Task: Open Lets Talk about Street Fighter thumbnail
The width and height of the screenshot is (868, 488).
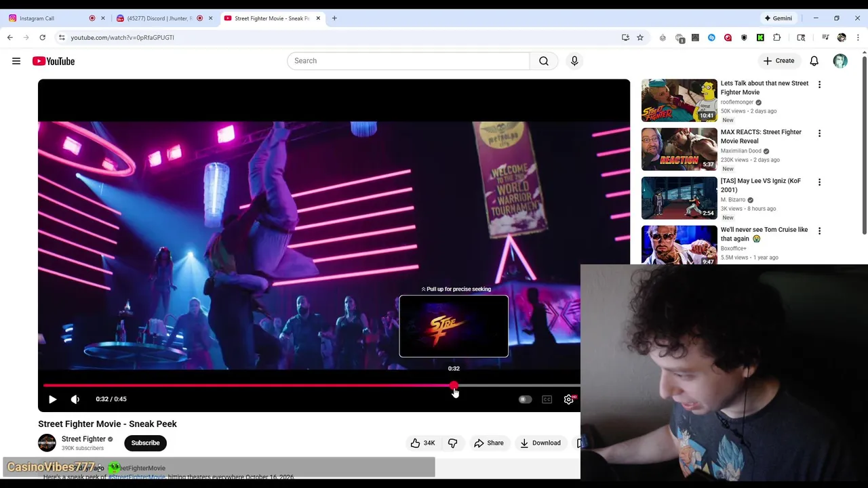Action: pyautogui.click(x=679, y=100)
